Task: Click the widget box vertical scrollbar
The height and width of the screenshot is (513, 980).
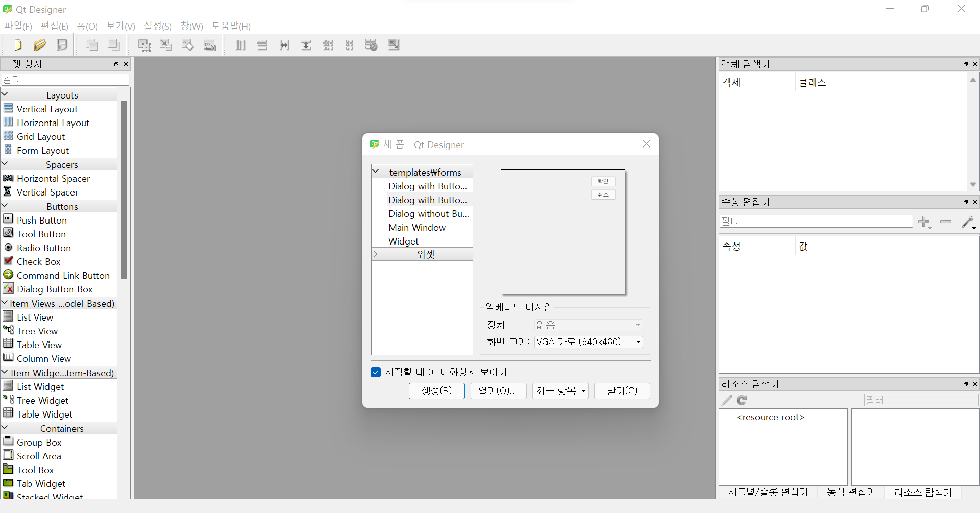Action: (124, 190)
